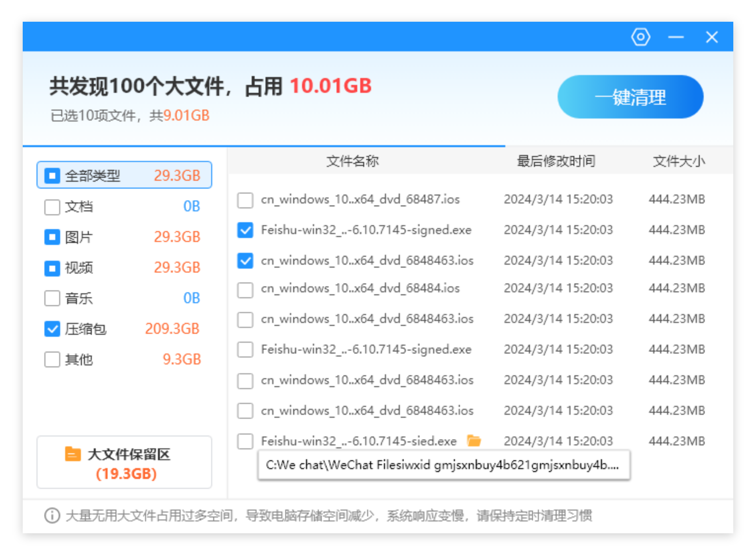Image resolution: width=756 pixels, height=555 pixels.
Task: Toggle the 图片 category checkbox
Action: pos(52,237)
